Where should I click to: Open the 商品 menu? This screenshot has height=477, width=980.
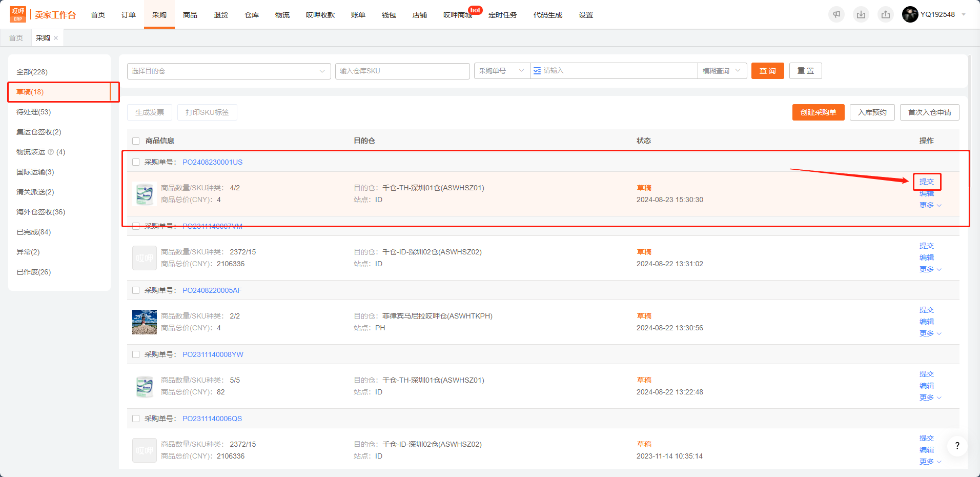190,15
